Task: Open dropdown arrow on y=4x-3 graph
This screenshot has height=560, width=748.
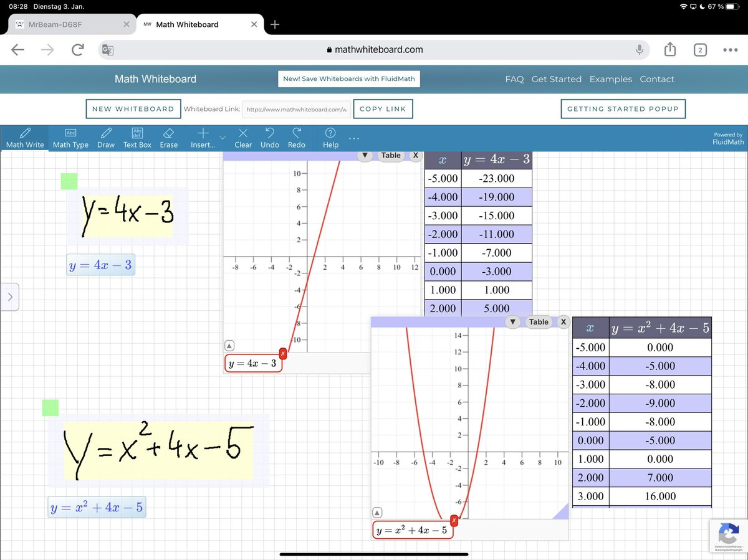Action: (x=365, y=156)
